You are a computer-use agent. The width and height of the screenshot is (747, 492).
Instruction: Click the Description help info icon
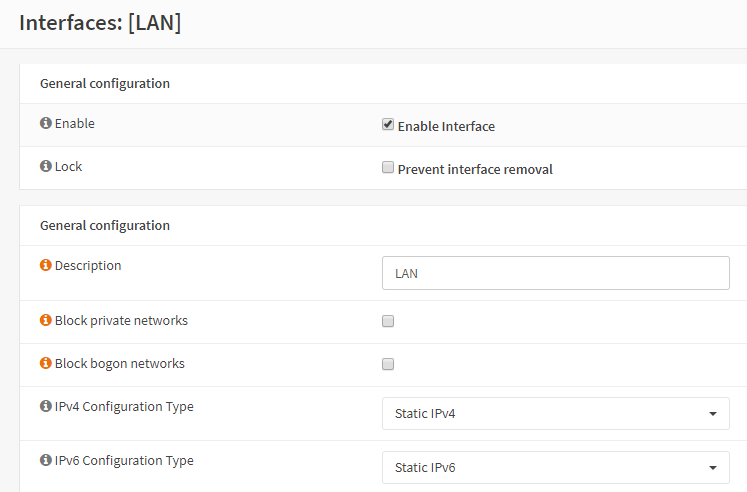tap(45, 266)
